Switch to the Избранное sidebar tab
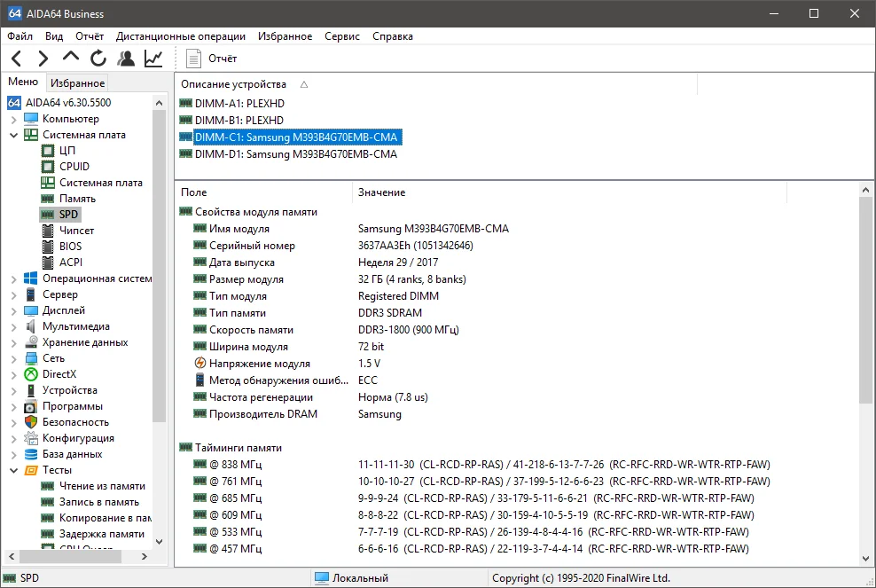The height and width of the screenshot is (588, 876). (x=78, y=83)
